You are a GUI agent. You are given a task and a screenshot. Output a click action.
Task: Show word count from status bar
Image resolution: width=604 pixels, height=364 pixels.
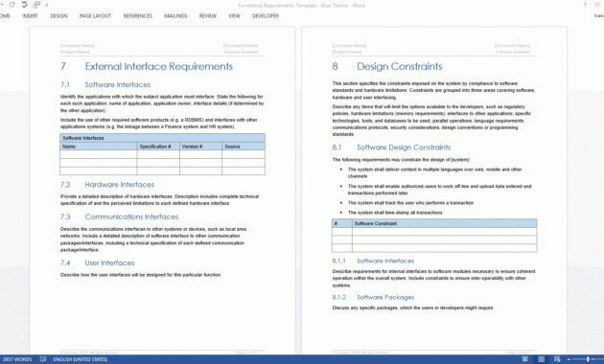coord(17,359)
